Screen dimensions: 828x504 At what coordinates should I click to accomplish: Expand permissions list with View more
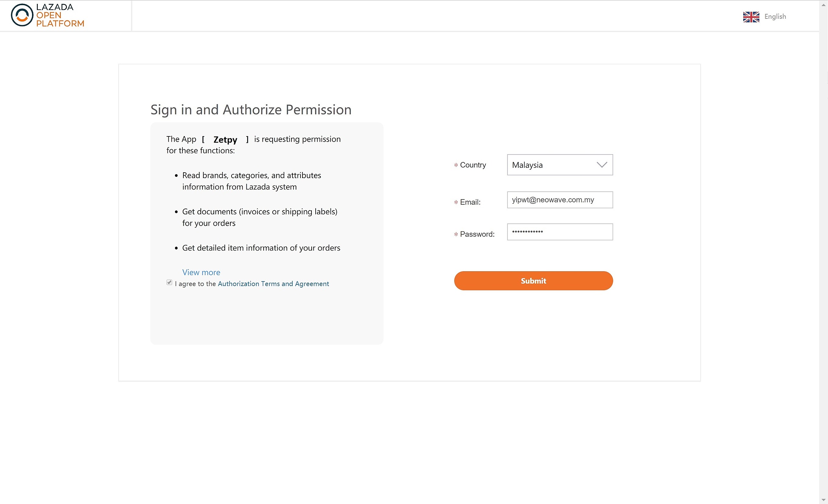pyautogui.click(x=201, y=272)
